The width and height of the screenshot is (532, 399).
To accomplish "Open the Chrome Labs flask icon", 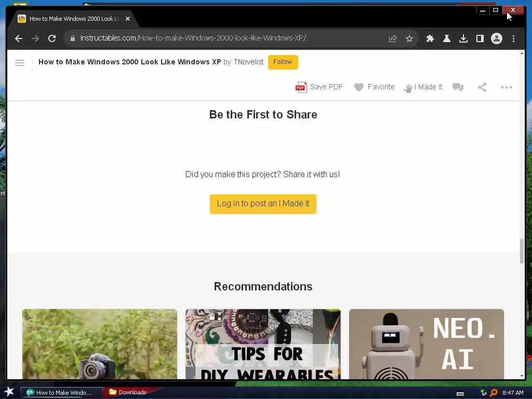I will tap(446, 38).
